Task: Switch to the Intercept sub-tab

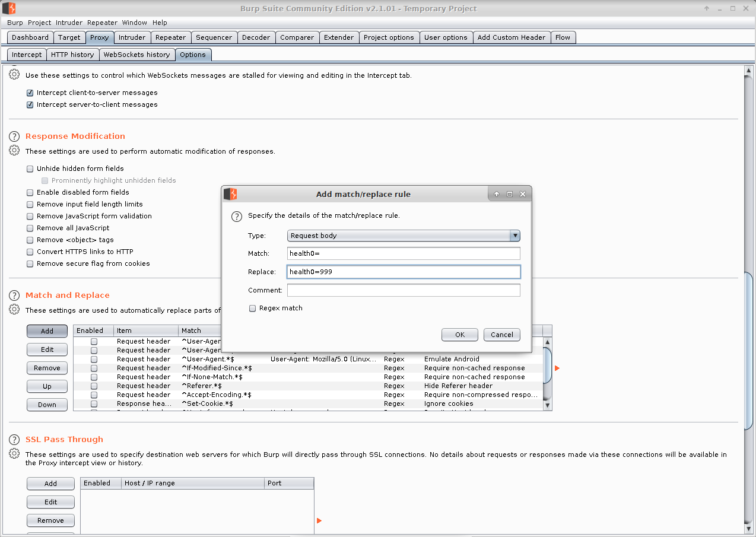Action: [27, 55]
